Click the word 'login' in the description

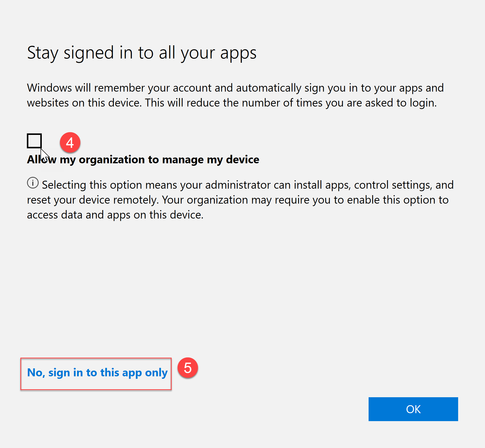pos(423,103)
